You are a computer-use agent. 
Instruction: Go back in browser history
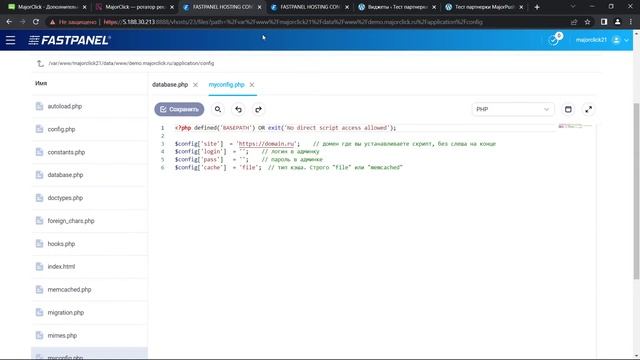(x=9, y=22)
